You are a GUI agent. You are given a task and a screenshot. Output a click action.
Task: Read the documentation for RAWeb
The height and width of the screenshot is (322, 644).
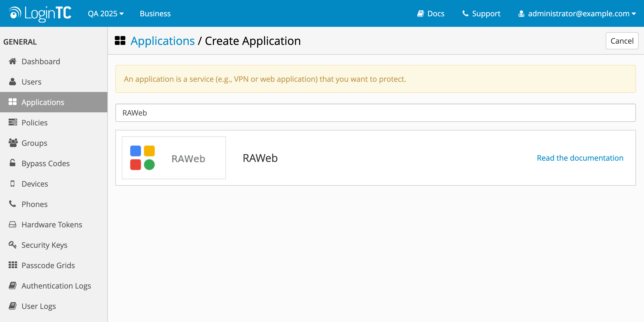click(x=580, y=158)
